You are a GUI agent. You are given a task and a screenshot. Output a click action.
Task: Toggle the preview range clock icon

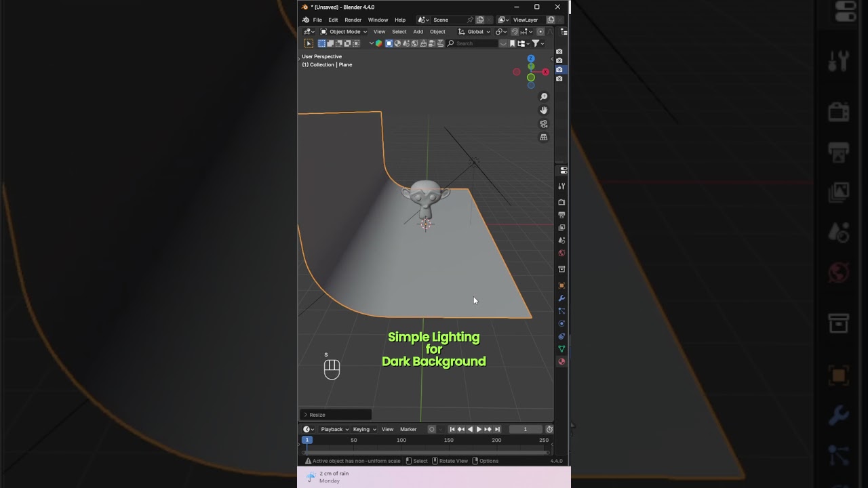tap(549, 429)
